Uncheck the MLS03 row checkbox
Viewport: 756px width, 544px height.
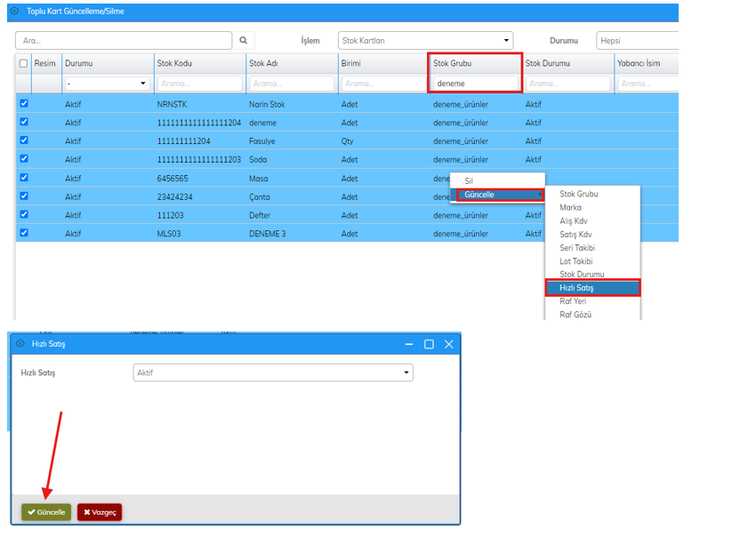tap(24, 233)
